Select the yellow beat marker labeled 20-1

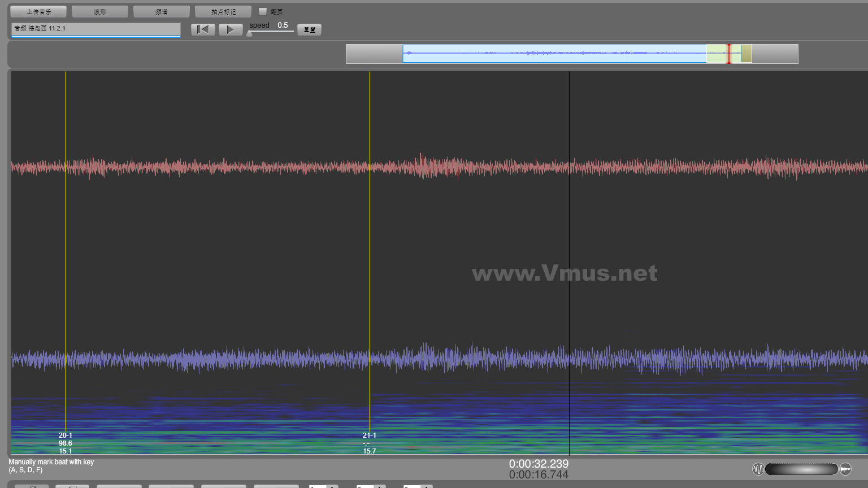pos(66,254)
